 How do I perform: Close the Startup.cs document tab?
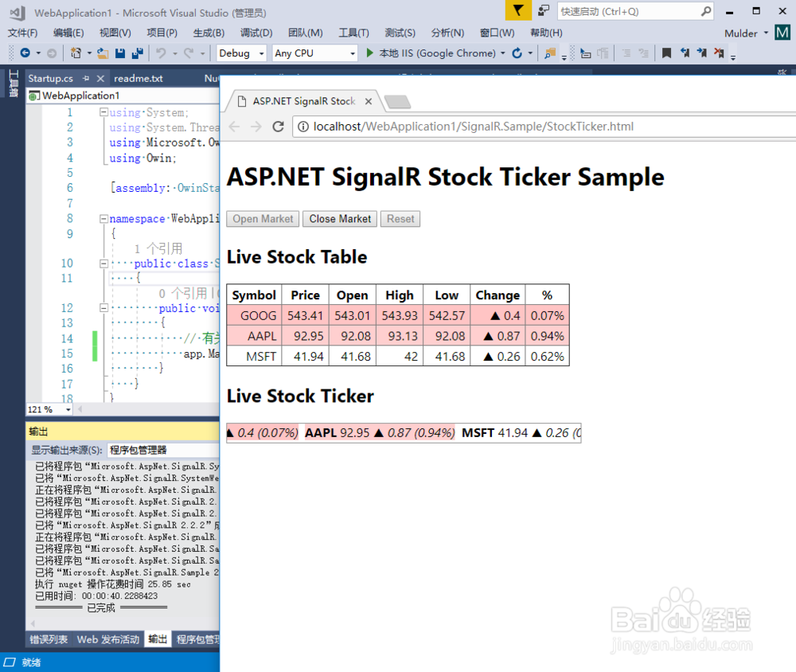(x=100, y=78)
